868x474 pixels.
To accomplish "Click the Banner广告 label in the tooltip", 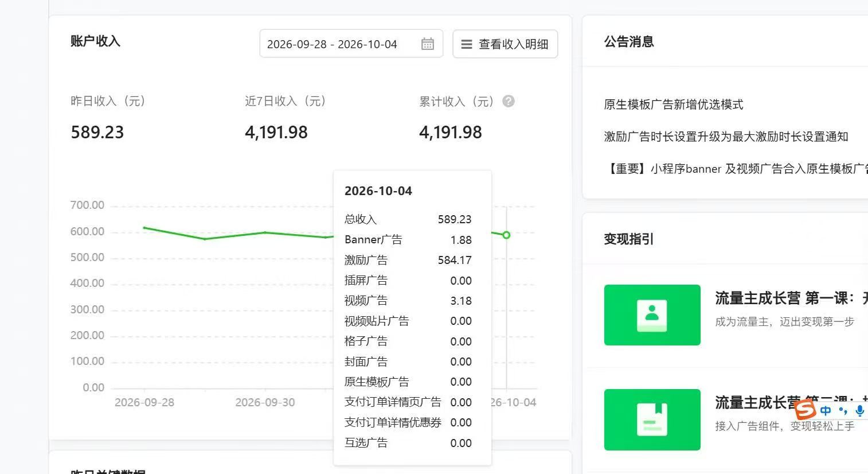I will pyautogui.click(x=373, y=240).
